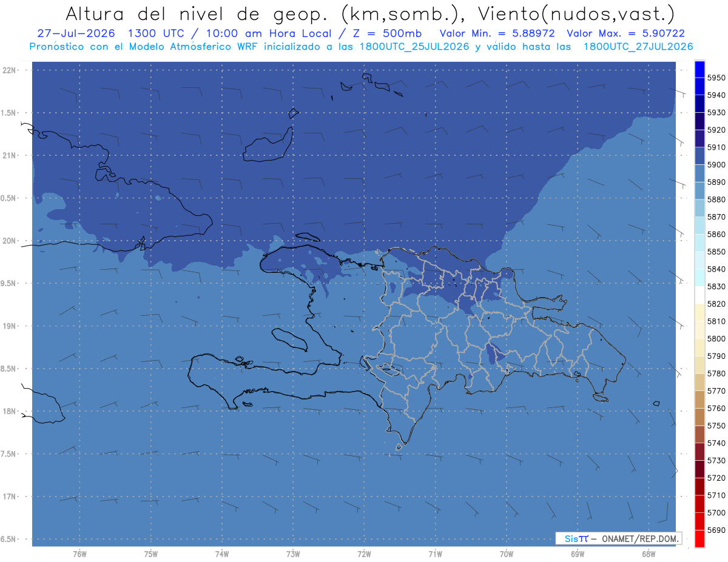Click 'Valor Max. = 5.90722'
Image resolution: width=728 pixels, height=562 pixels.
click(x=625, y=34)
